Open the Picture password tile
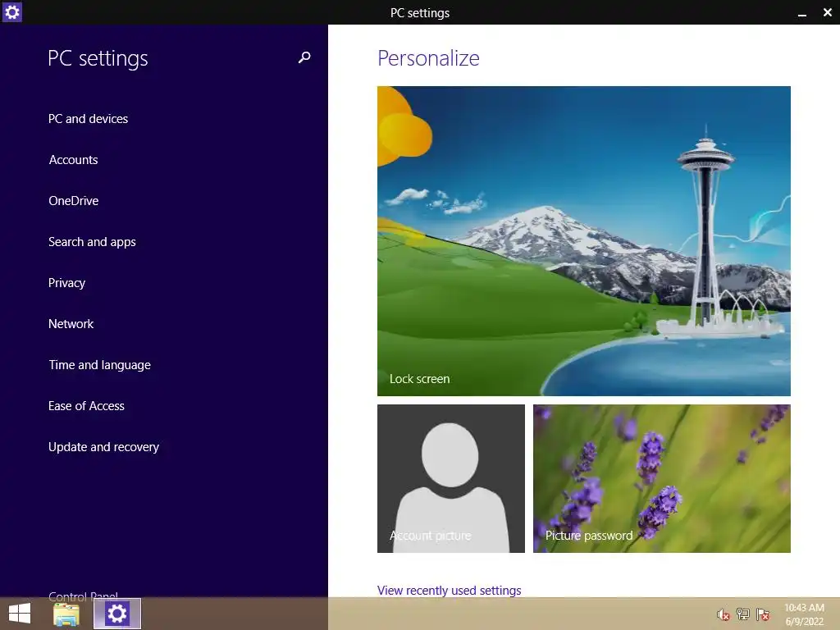Image resolution: width=840 pixels, height=630 pixels. click(x=662, y=478)
